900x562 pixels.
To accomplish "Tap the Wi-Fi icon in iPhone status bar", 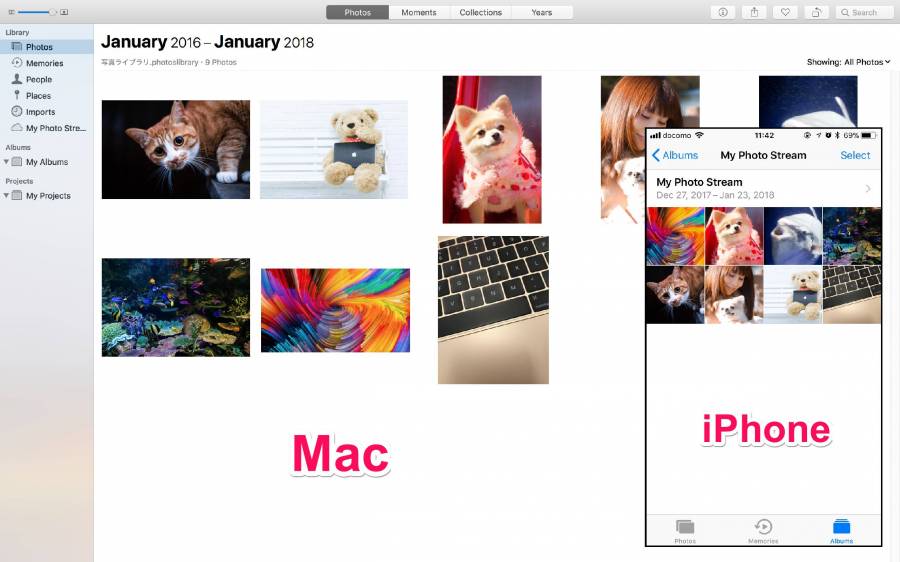I will click(x=699, y=135).
